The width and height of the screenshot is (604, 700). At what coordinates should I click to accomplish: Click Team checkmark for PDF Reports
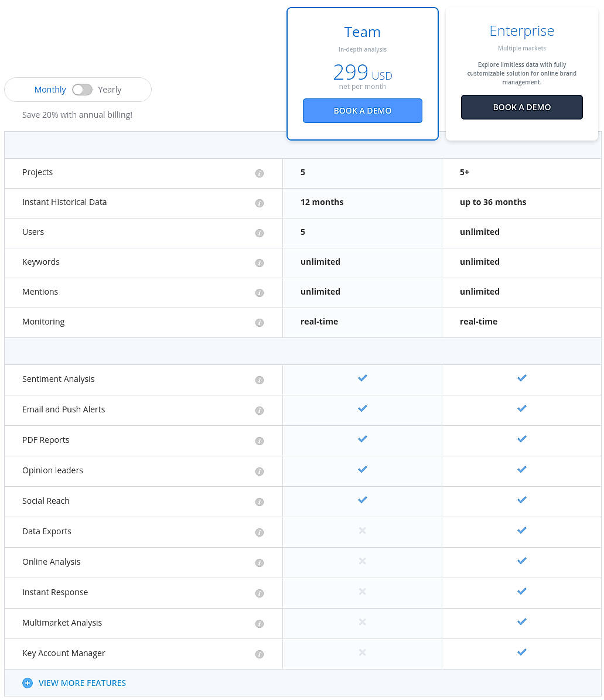pos(363,439)
